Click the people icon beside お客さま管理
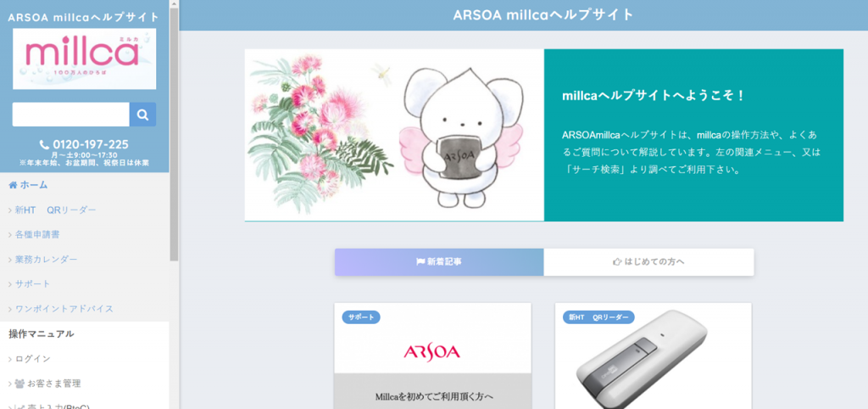Image resolution: width=868 pixels, height=409 pixels. [x=19, y=383]
